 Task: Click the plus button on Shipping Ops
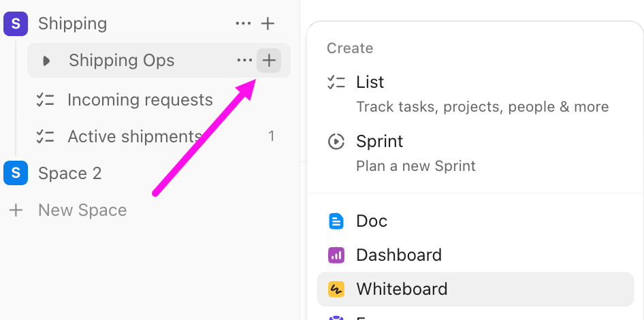coord(269,61)
